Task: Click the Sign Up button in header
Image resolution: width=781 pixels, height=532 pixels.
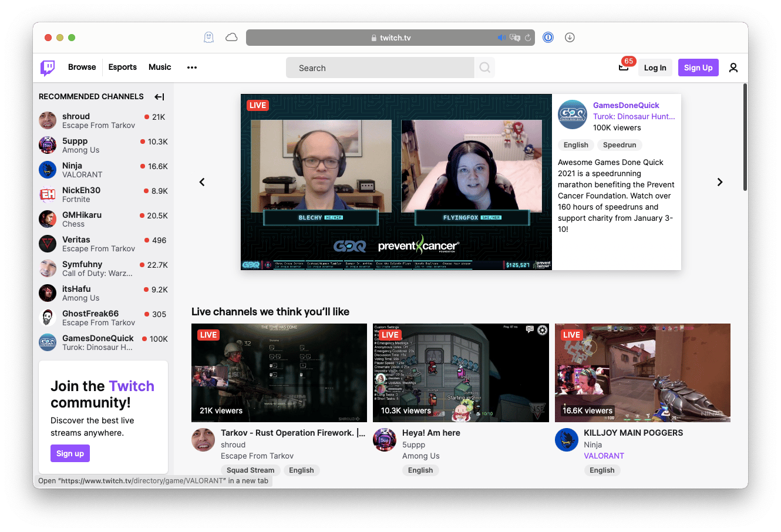Action: (698, 68)
